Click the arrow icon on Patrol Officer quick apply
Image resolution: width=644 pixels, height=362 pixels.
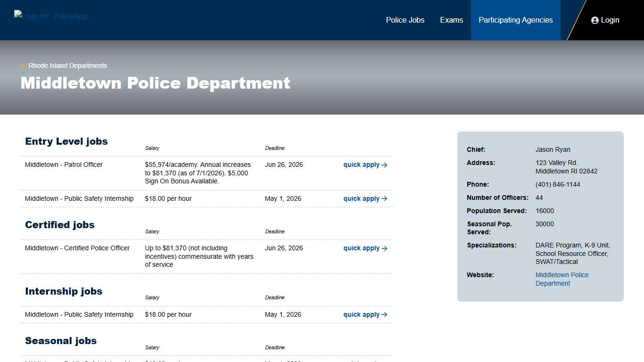pos(384,165)
